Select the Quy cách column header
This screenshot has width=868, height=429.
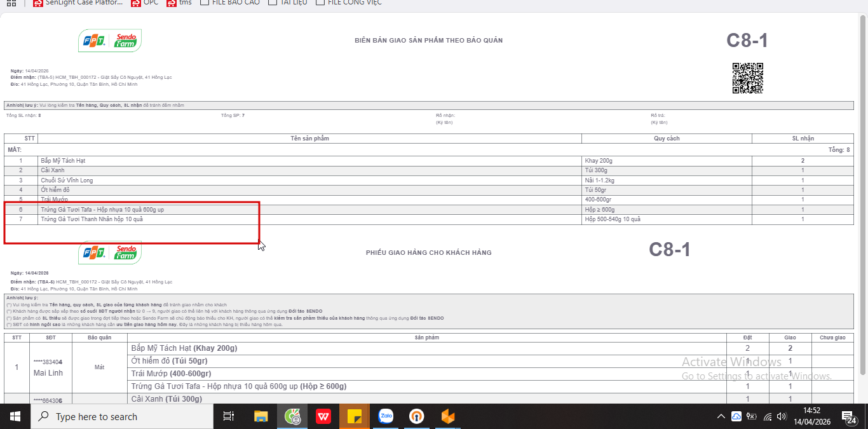pyautogui.click(x=667, y=138)
